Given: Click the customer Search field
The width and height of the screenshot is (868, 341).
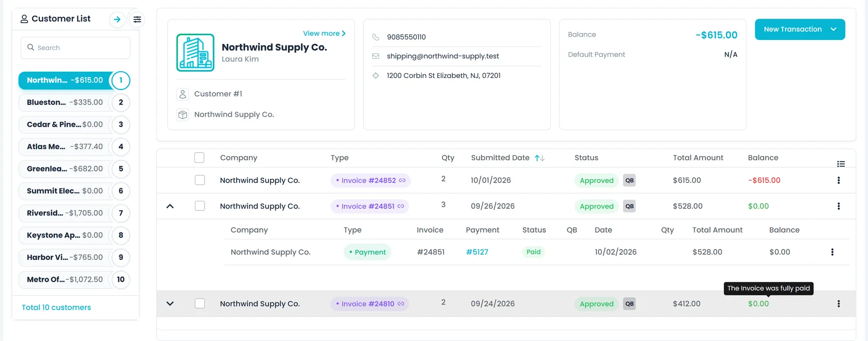Looking at the screenshot, I should click(x=75, y=48).
